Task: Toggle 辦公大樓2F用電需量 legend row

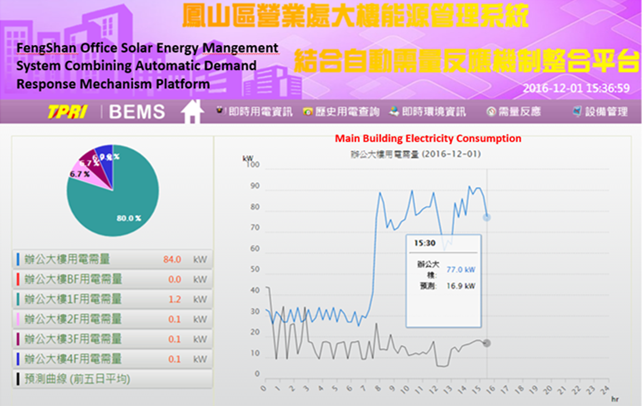Action: point(113,319)
